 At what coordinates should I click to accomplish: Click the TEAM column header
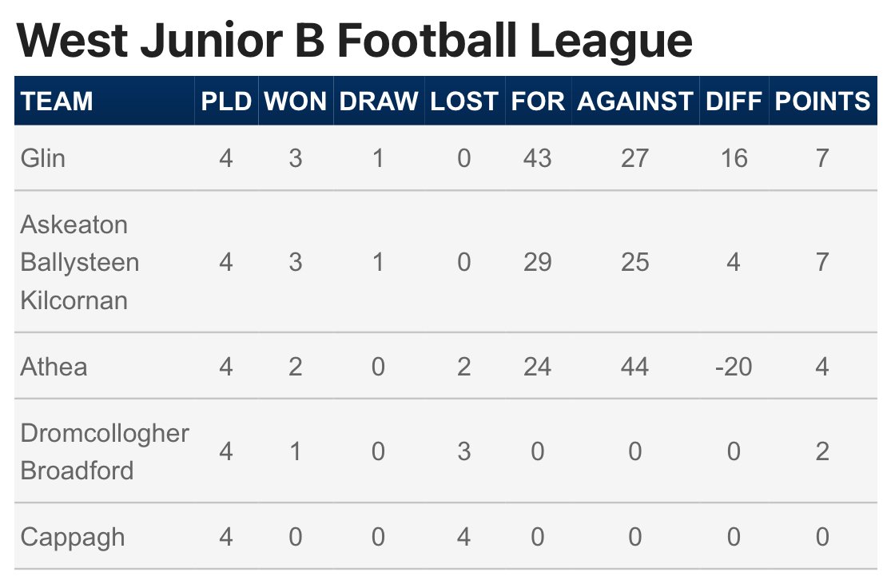click(57, 101)
